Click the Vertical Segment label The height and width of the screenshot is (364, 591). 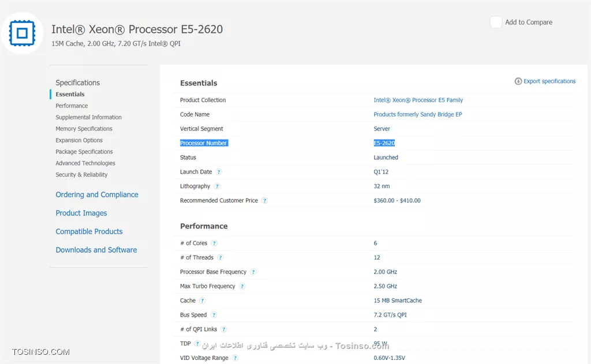click(201, 129)
